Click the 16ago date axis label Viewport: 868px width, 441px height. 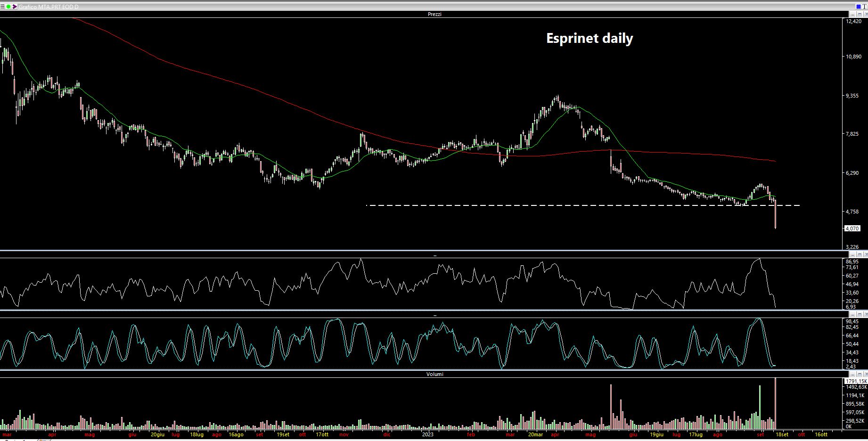coord(236,434)
